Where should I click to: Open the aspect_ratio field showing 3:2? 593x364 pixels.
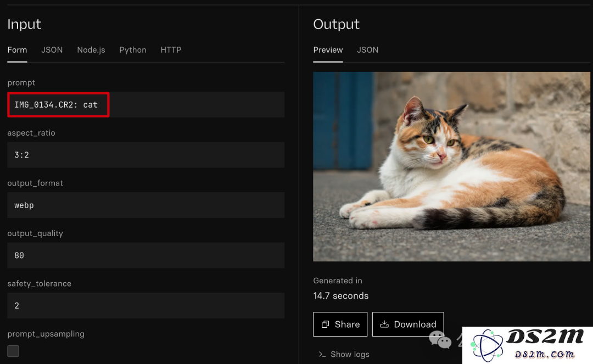click(146, 155)
